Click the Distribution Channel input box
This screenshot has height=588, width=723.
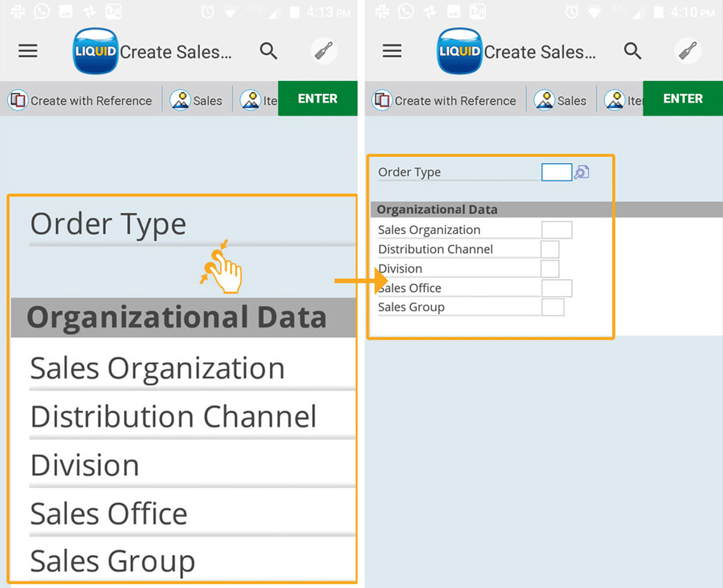(549, 249)
